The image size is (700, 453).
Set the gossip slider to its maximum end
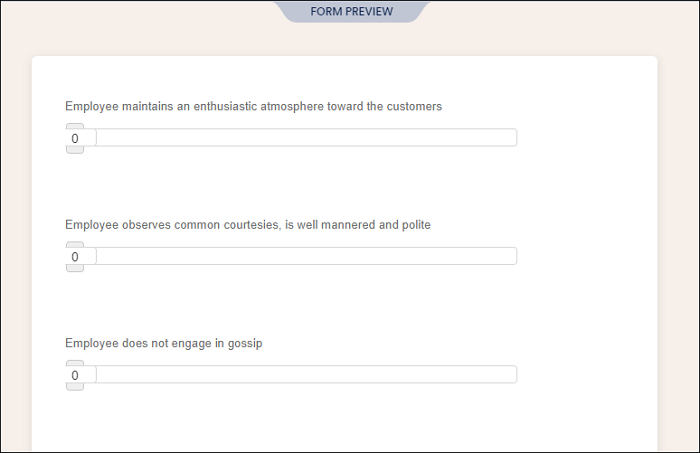pos(514,374)
